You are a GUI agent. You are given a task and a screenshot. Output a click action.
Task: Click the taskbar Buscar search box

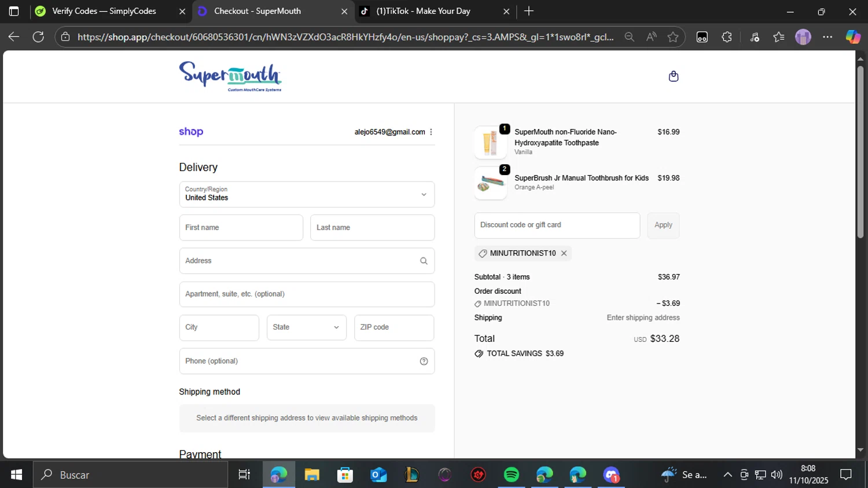pyautogui.click(x=130, y=475)
